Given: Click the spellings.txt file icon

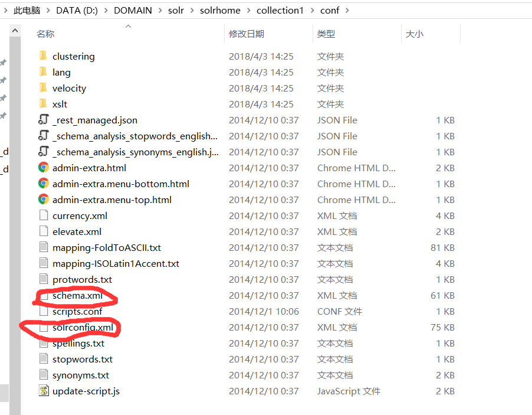Looking at the screenshot, I should tap(44, 343).
